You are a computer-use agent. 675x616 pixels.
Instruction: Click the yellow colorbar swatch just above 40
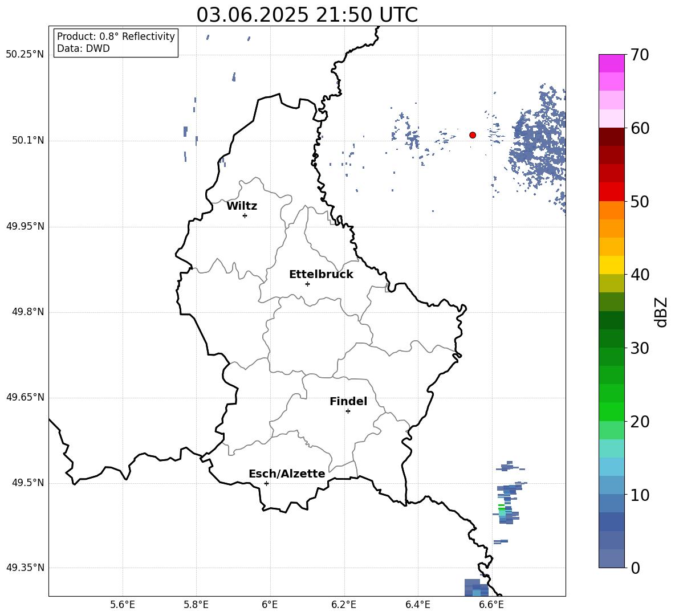[x=612, y=265]
